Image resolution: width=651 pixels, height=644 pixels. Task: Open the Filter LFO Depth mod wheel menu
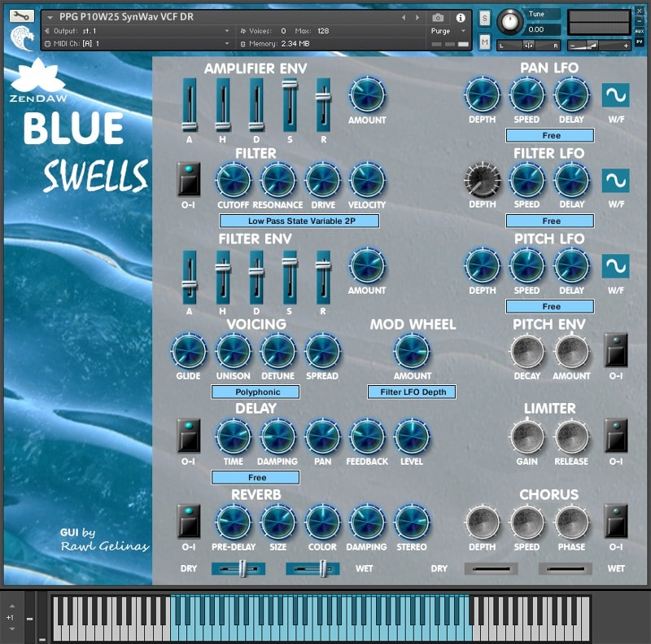[x=412, y=392]
